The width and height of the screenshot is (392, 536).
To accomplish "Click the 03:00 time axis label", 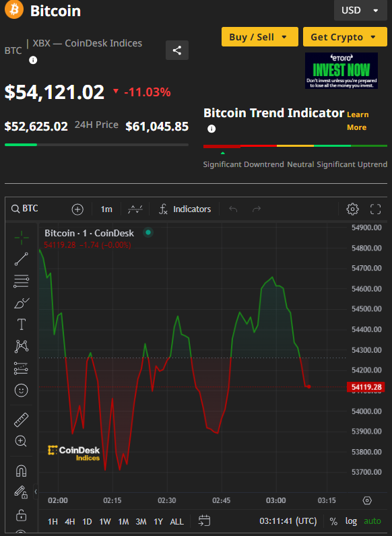I will [275, 500].
